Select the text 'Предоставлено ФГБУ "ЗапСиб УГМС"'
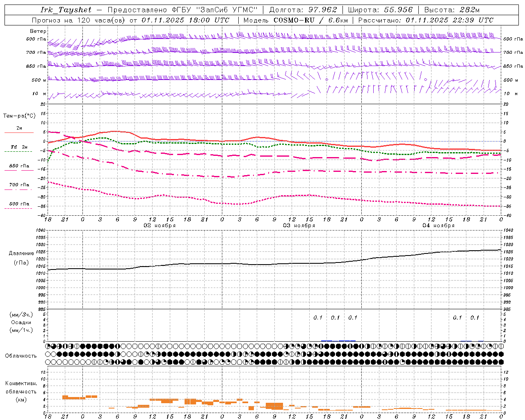This screenshot has width=525, height=420. (x=183, y=10)
